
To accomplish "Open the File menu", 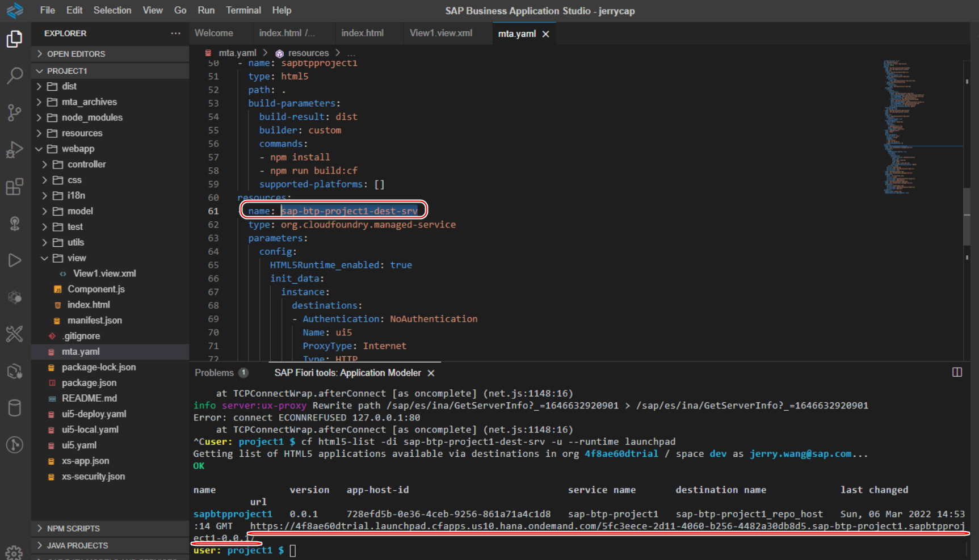I will click(x=48, y=10).
